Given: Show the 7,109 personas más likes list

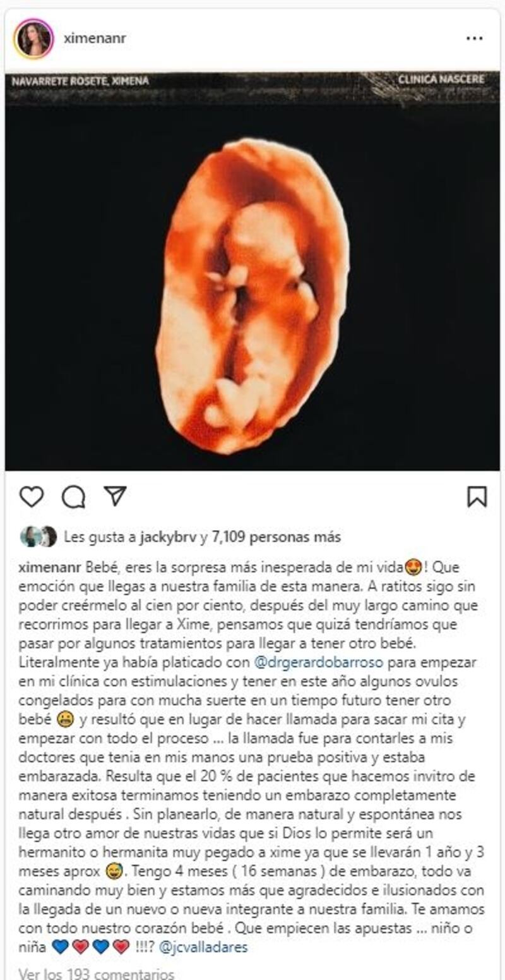Looking at the screenshot, I should click(x=276, y=537).
